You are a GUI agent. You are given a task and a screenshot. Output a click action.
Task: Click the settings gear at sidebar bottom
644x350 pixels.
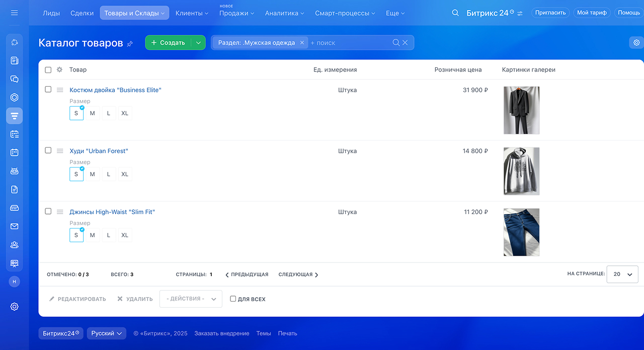(x=14, y=306)
